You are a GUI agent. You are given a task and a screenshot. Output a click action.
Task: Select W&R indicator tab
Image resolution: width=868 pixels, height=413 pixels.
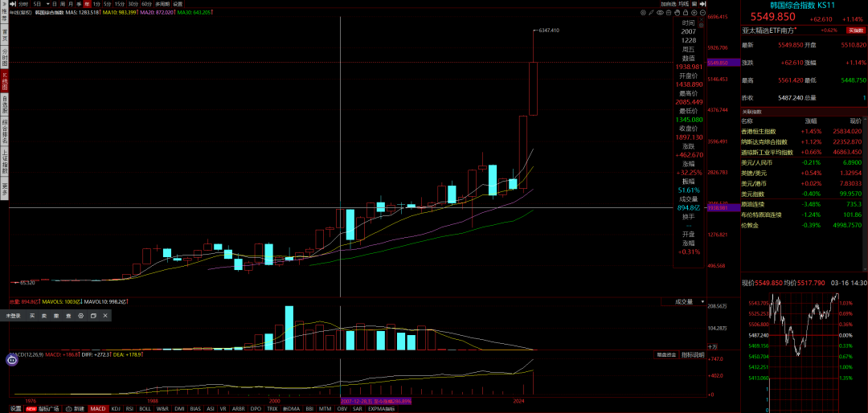(x=162, y=408)
